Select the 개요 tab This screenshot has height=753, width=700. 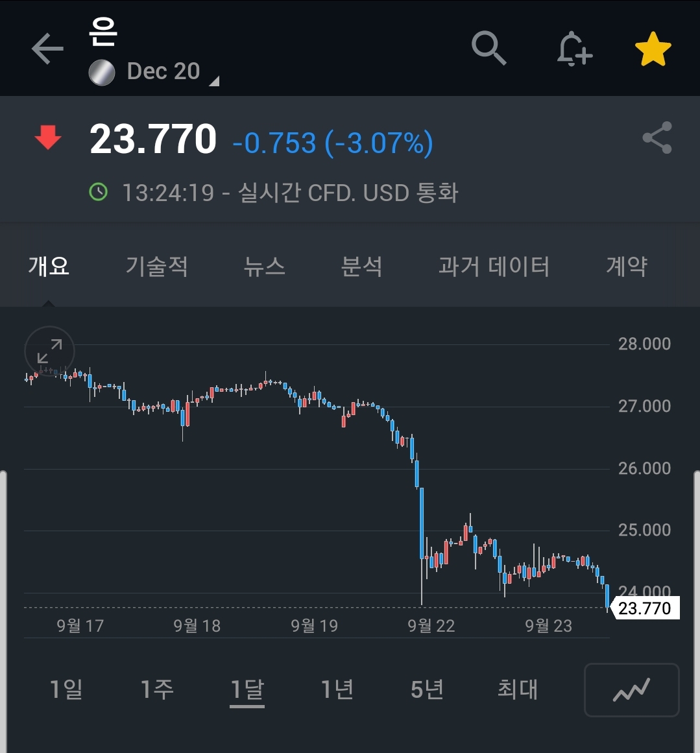pos(49,266)
